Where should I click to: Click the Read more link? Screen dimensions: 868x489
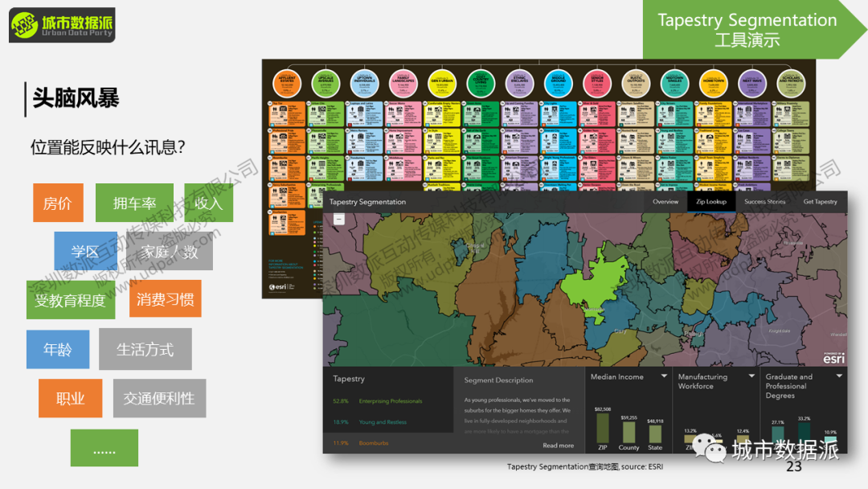click(558, 446)
